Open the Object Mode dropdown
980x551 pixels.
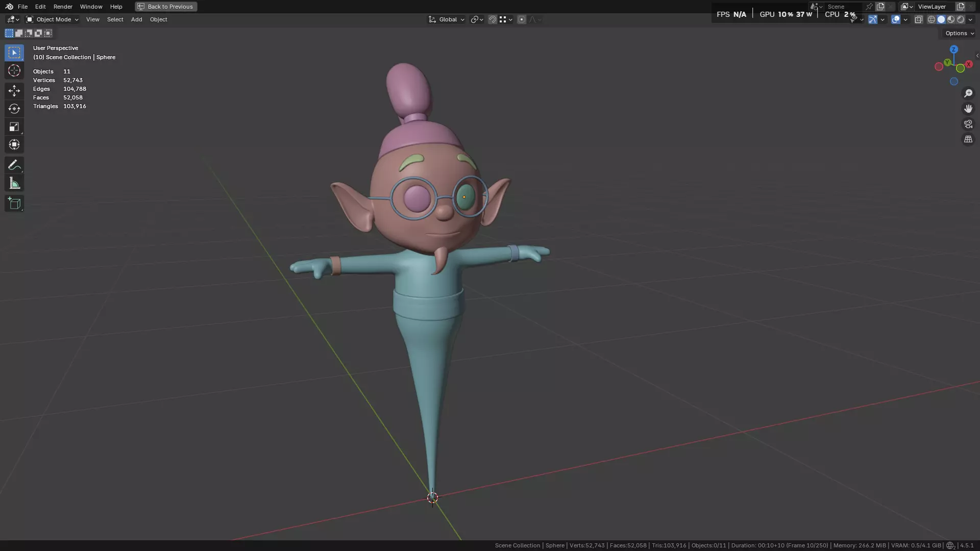click(x=53, y=19)
